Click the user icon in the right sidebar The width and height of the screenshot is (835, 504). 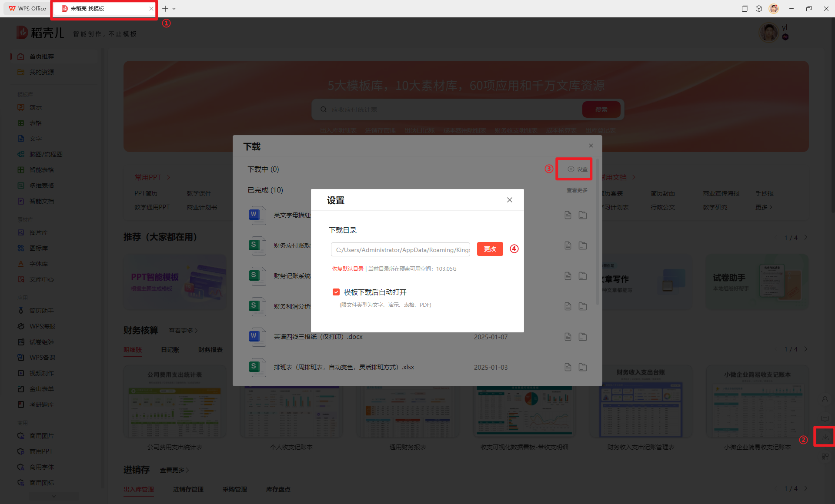[x=825, y=399]
